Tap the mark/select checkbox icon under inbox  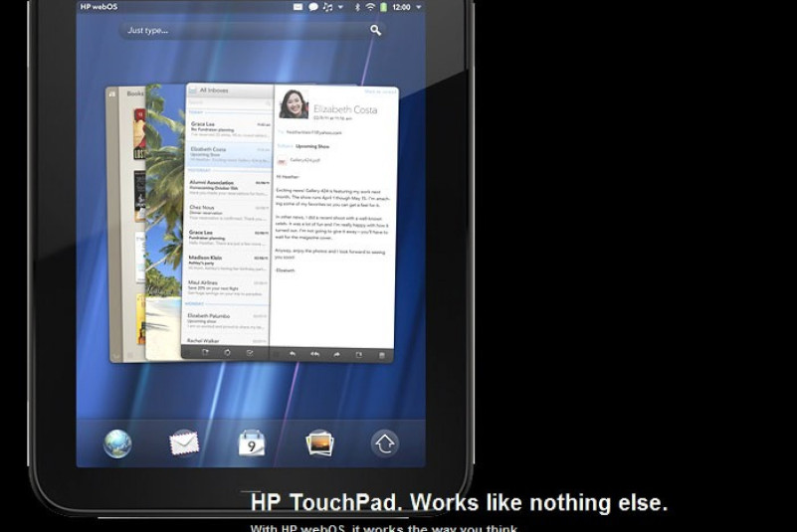tap(250, 353)
